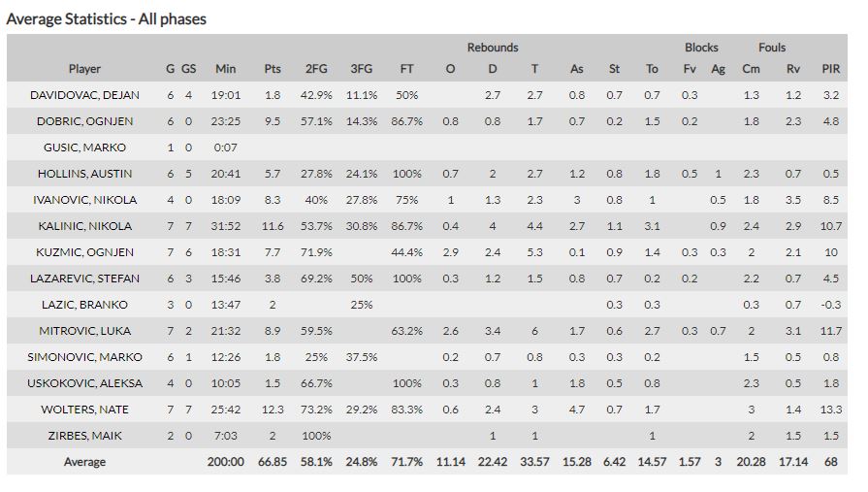Click the Fouls group header
The height and width of the screenshot is (492, 868).
click(772, 47)
